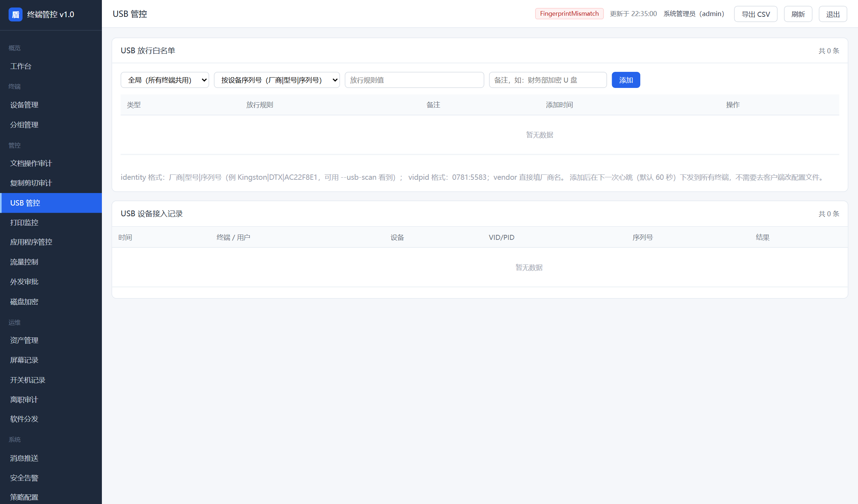Click the USB 放行白名单 panel title

(148, 50)
